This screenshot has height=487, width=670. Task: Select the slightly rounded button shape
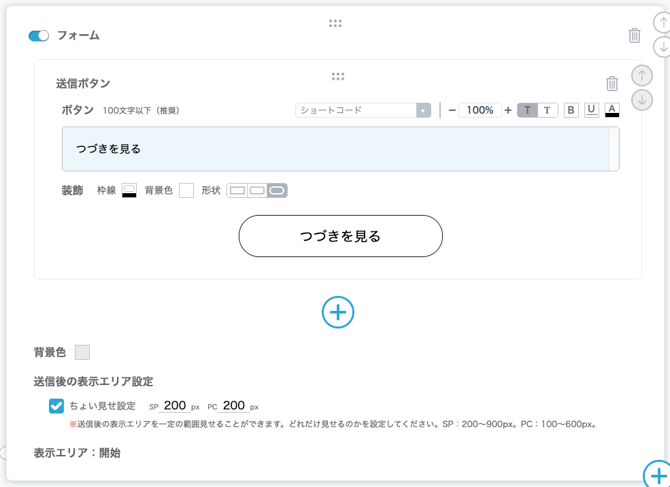point(257,191)
